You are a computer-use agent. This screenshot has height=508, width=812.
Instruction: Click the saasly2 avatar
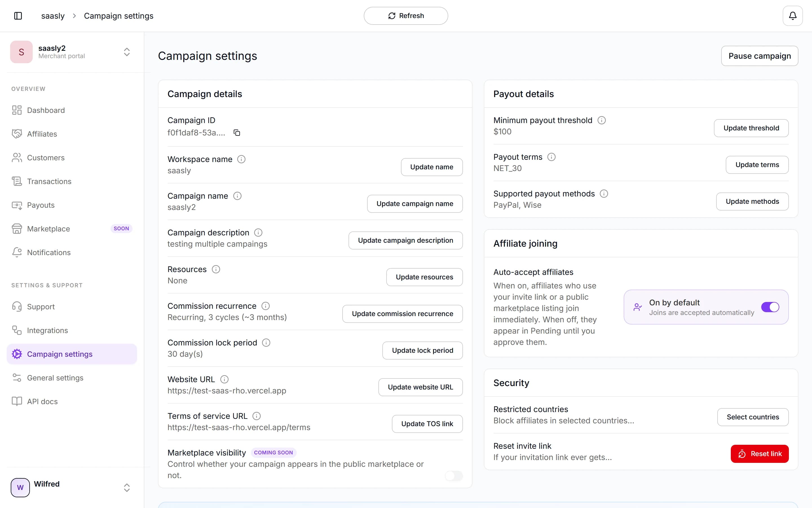click(21, 52)
